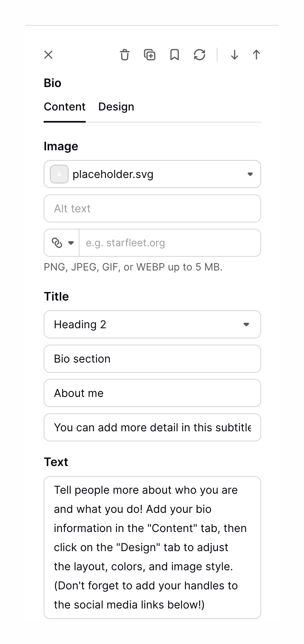Move the Bio block down
Image resolution: width=304 pixels, height=644 pixels.
[234, 55]
